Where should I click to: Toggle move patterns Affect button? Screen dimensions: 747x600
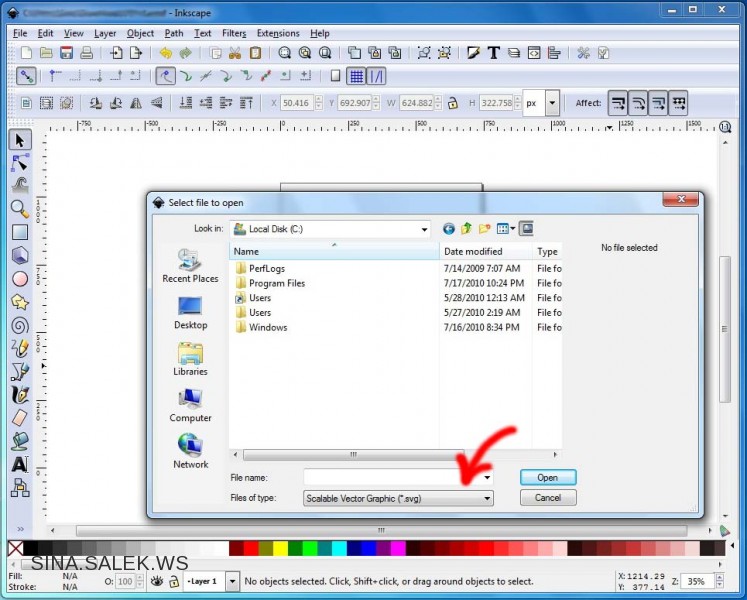[x=678, y=103]
